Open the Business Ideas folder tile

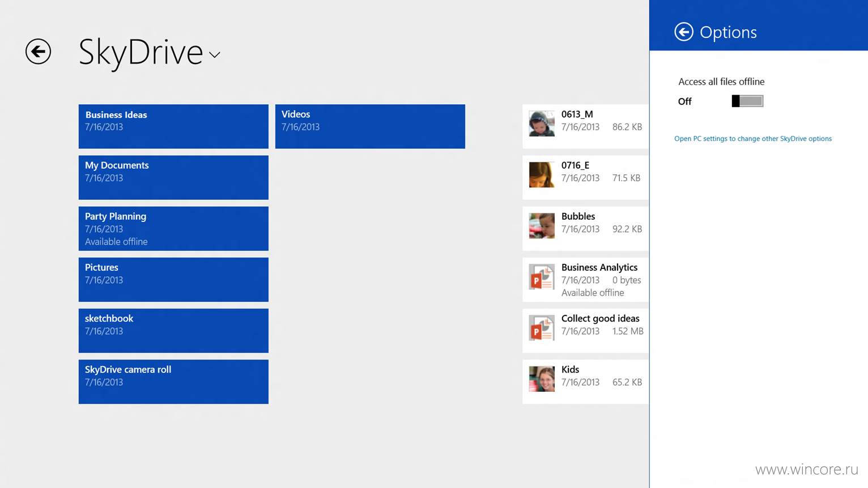(173, 126)
